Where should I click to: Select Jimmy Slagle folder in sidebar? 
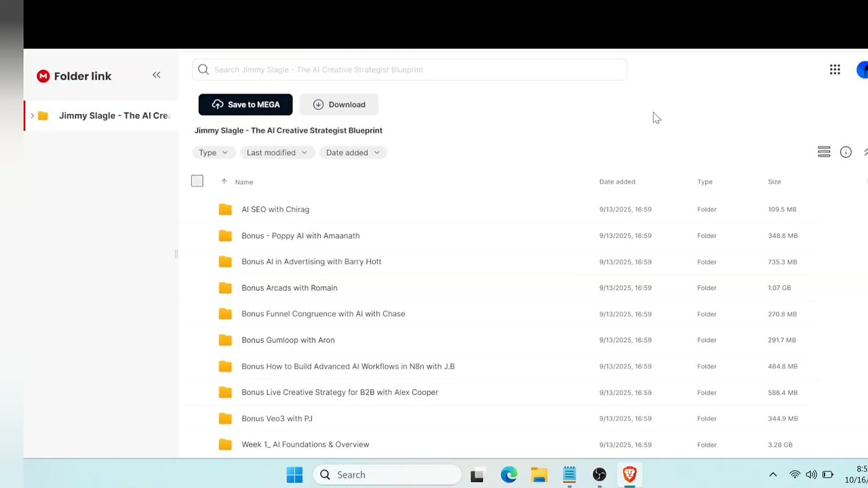102,116
